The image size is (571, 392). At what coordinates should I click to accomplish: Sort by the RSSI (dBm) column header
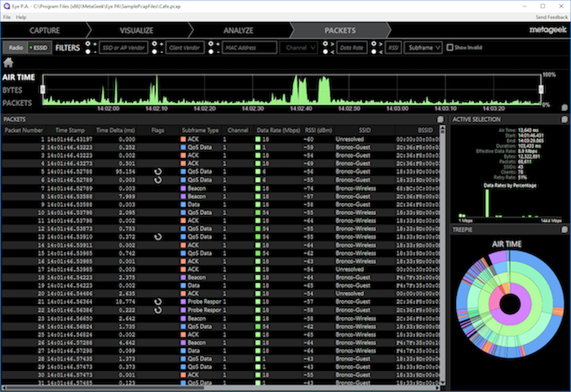pyautogui.click(x=318, y=130)
